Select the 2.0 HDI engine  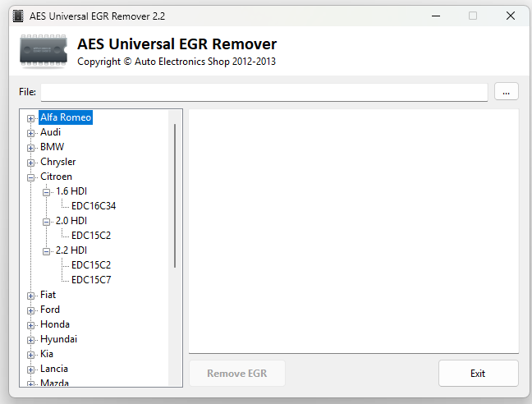[x=71, y=221]
